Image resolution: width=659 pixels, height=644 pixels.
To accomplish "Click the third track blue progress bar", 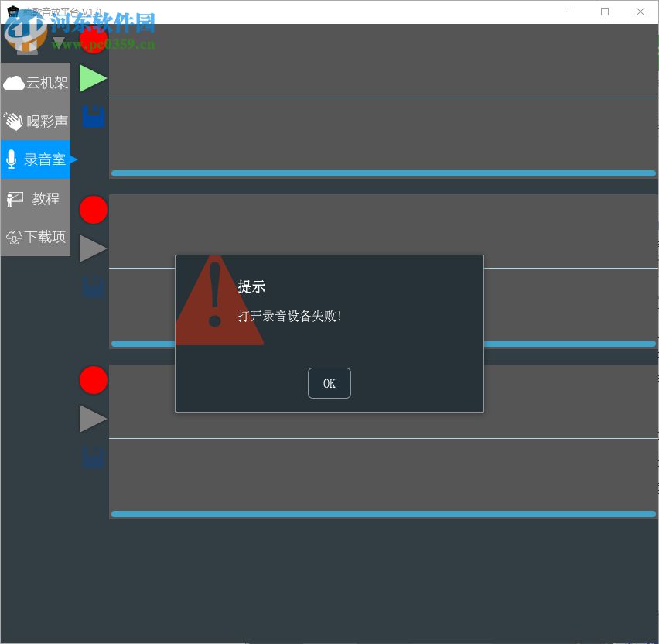I will (384, 514).
